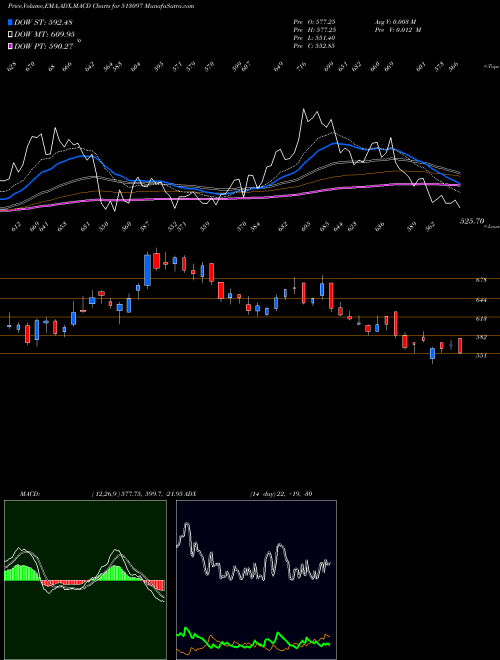
Task: Click the 525.70 last price label
Action: tap(472, 221)
